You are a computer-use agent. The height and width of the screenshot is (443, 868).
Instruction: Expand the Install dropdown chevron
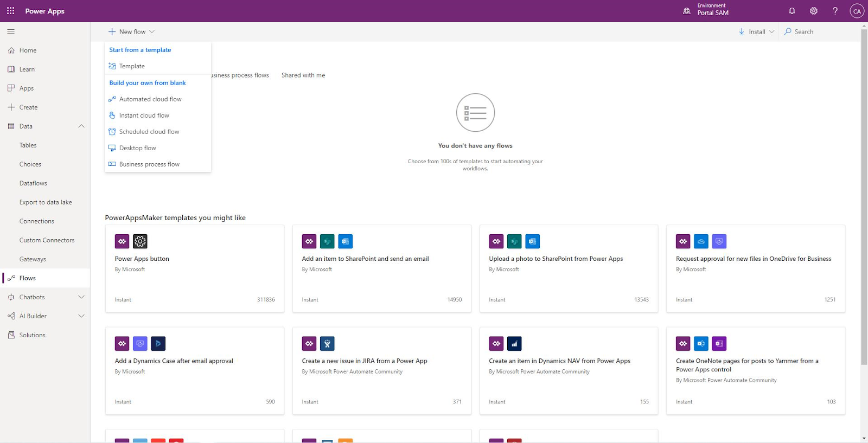(x=771, y=31)
